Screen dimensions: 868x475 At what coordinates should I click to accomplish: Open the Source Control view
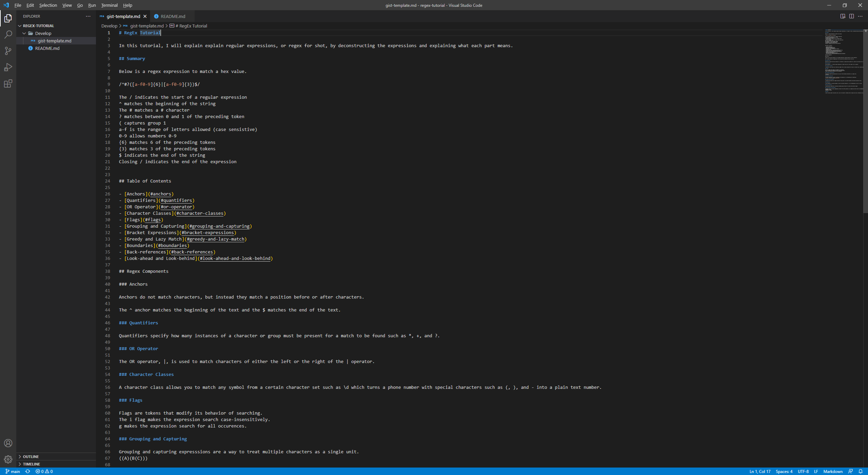[x=8, y=51]
